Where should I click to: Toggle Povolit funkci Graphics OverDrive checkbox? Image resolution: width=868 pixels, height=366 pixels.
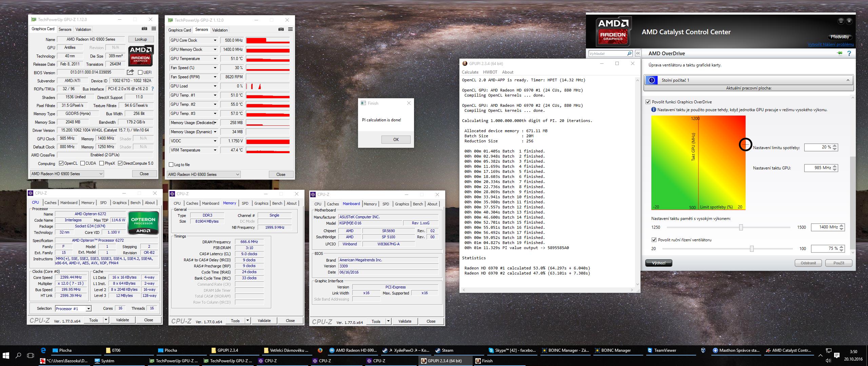click(648, 102)
